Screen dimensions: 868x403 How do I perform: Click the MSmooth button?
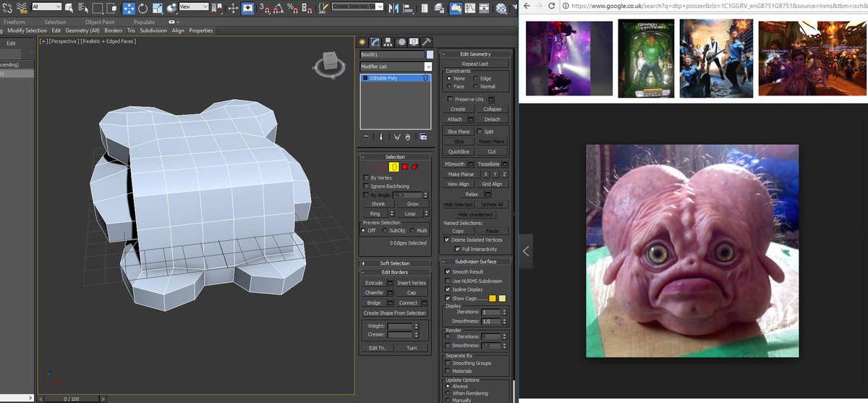[455, 164]
